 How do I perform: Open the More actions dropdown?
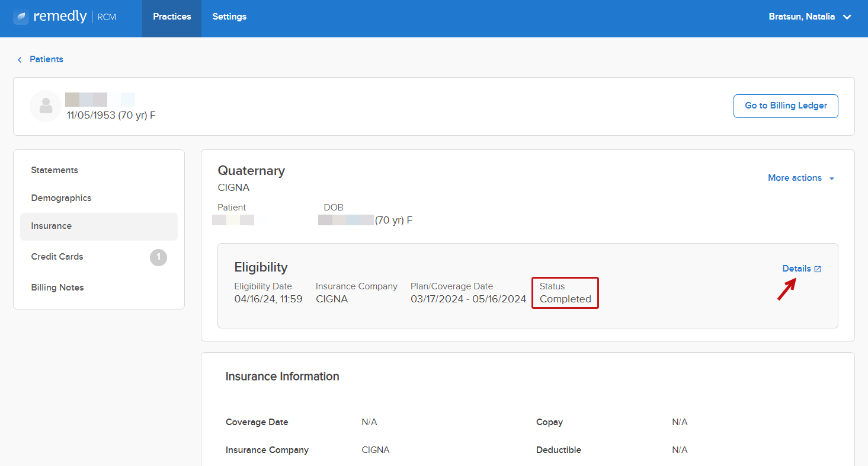pos(801,178)
